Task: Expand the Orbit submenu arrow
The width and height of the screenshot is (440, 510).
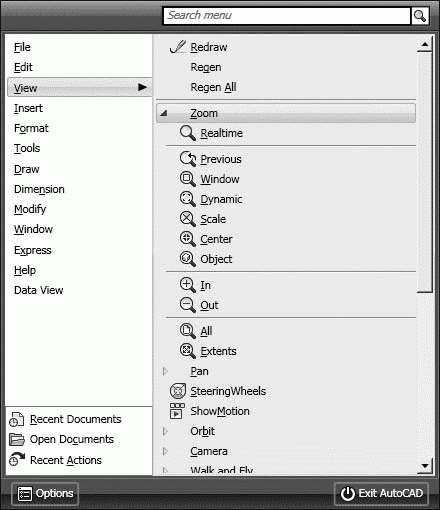Action: (165, 431)
